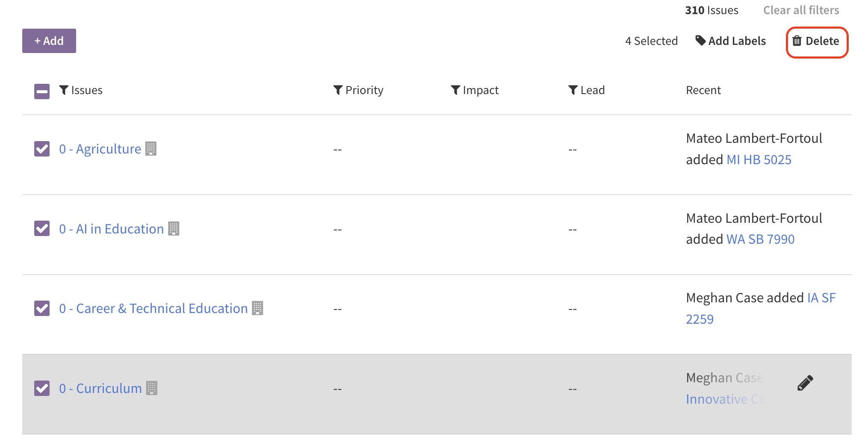Image resolution: width=868 pixels, height=443 pixels.
Task: Click building icon beside Career & Technical Education
Action: point(257,308)
